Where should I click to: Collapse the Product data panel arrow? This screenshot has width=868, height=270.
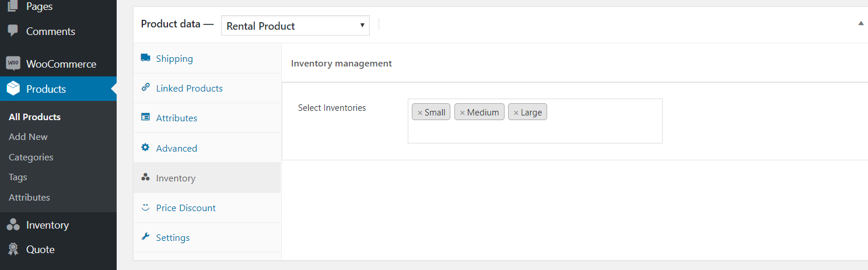coord(860,23)
